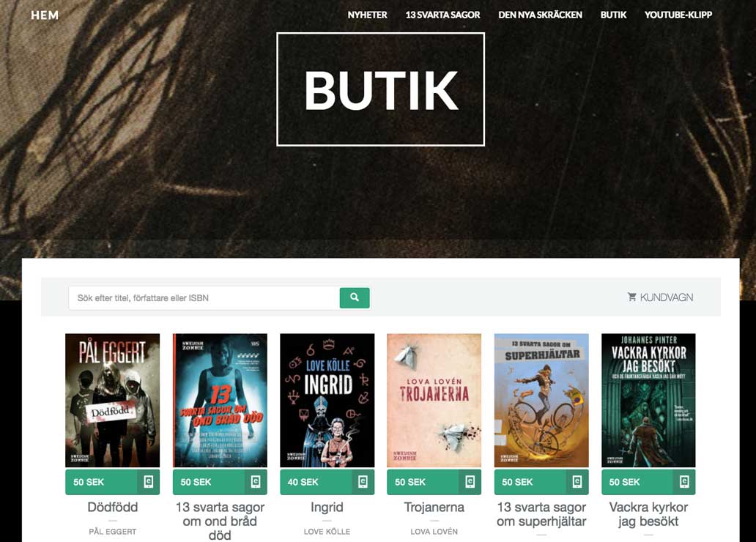Click e-book icon under 13 svarta sagor om ond bråd död

pyautogui.click(x=256, y=482)
